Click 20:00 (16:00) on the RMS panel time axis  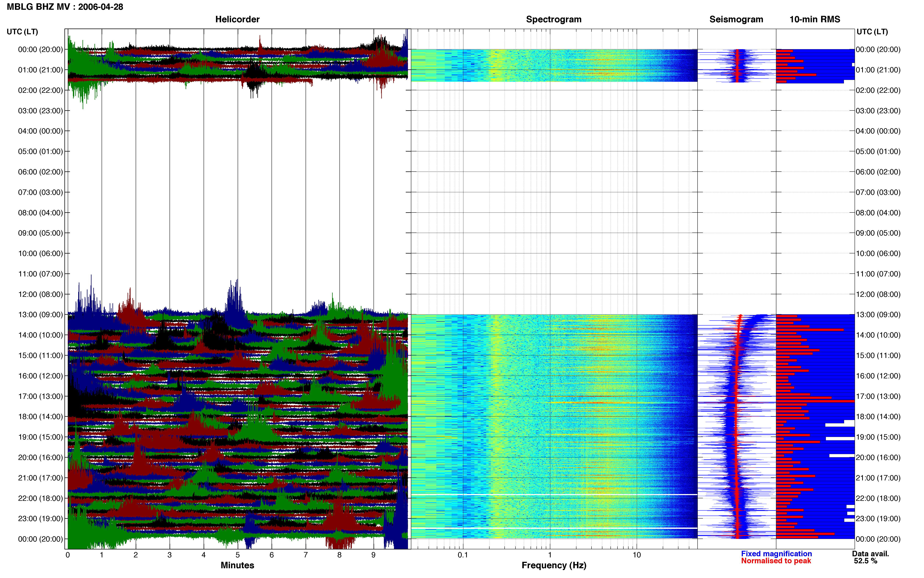pyautogui.click(x=878, y=458)
